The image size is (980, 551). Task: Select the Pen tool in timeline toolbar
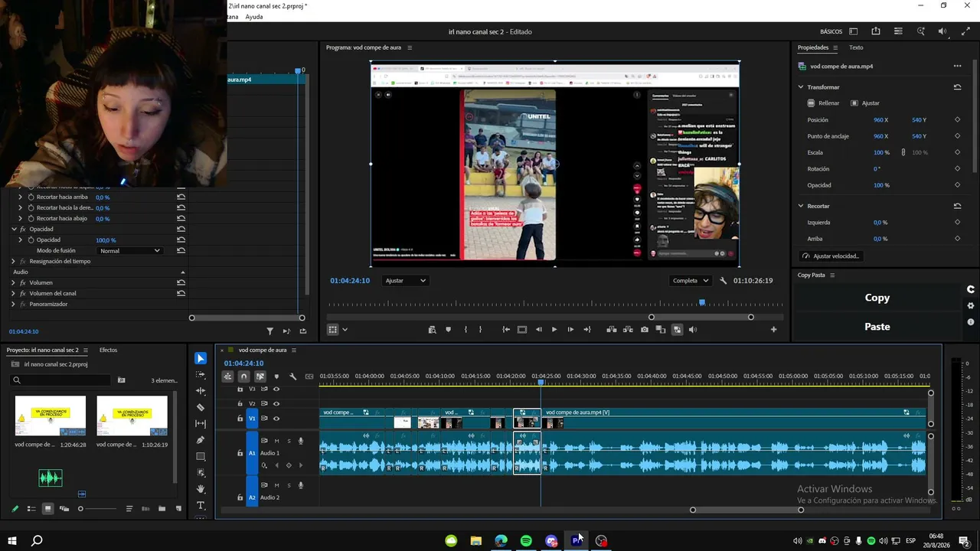(201, 440)
